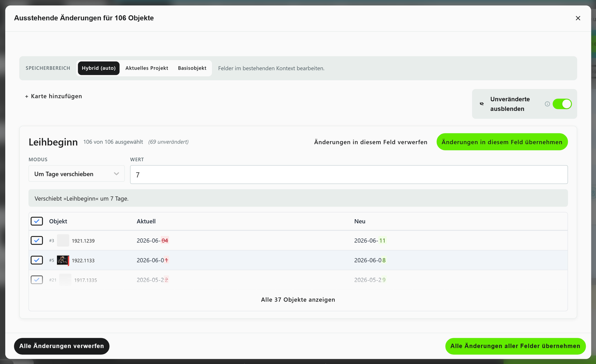Click Änderungen in diesem Feld übernehmen button
Image resolution: width=596 pixels, height=364 pixels.
pos(502,142)
